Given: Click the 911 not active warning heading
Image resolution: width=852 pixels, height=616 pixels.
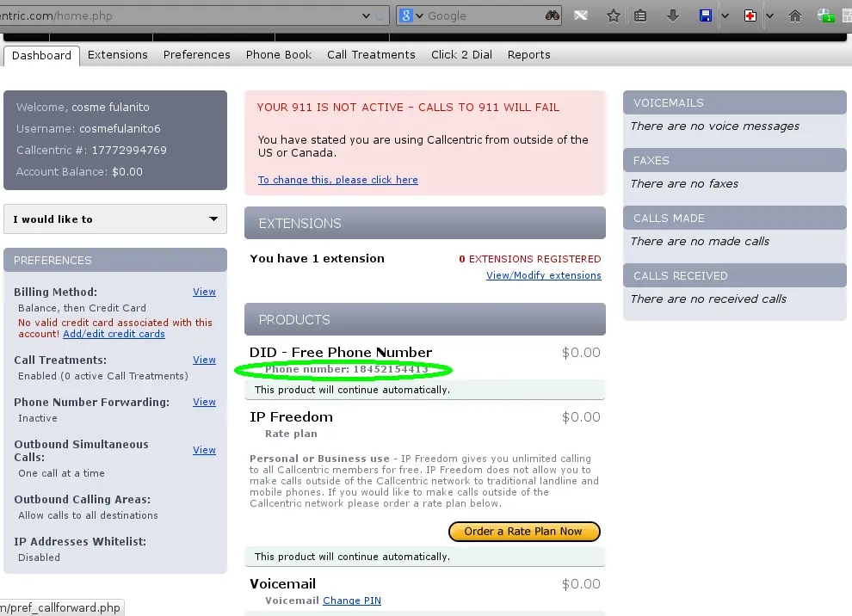Looking at the screenshot, I should click(408, 107).
